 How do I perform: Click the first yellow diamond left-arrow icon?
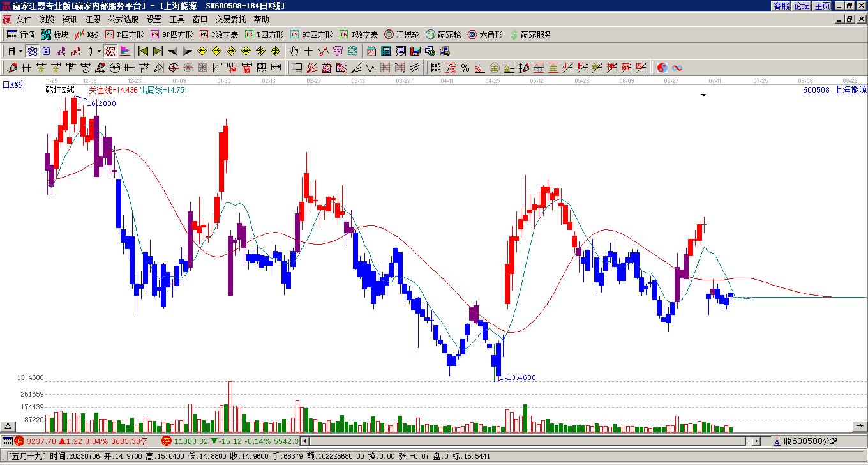(x=202, y=51)
